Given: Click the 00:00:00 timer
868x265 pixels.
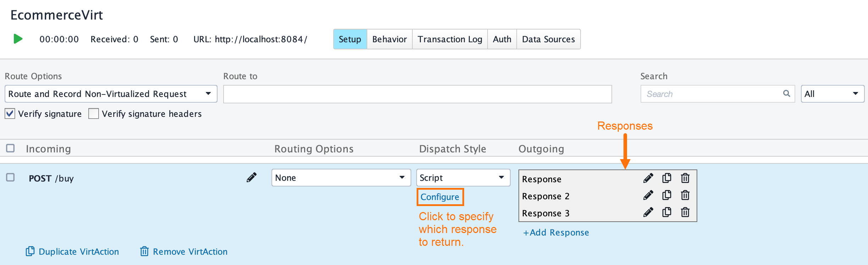Looking at the screenshot, I should [x=59, y=39].
